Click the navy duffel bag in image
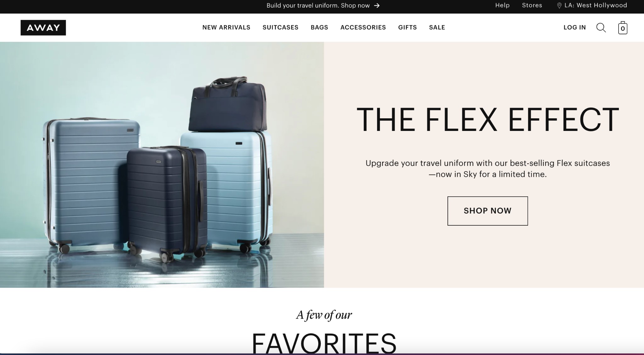 [x=228, y=104]
